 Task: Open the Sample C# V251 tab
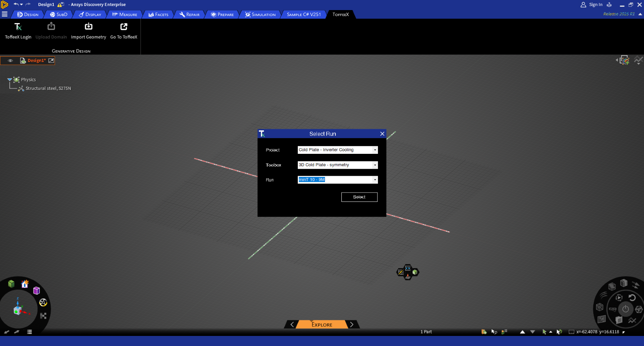[304, 14]
